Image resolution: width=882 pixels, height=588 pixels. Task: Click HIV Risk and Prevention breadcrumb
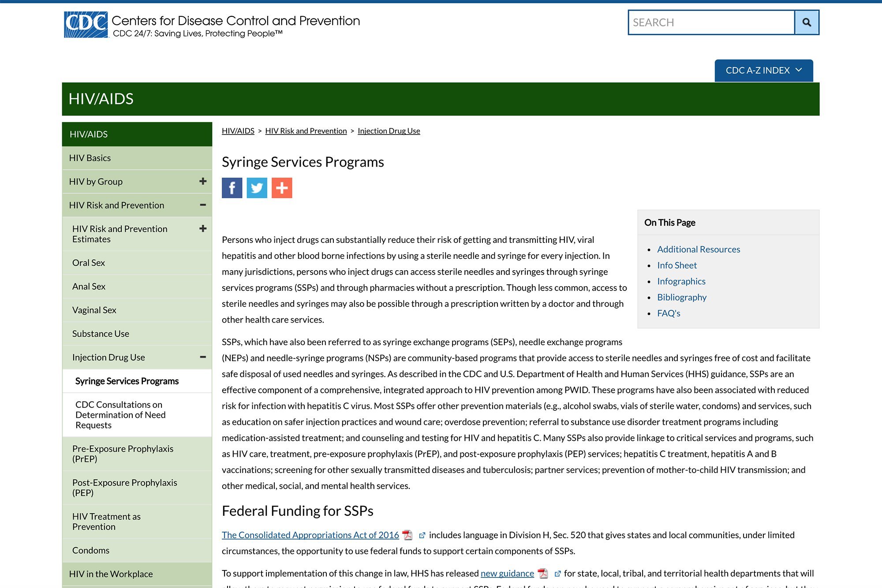tap(306, 131)
